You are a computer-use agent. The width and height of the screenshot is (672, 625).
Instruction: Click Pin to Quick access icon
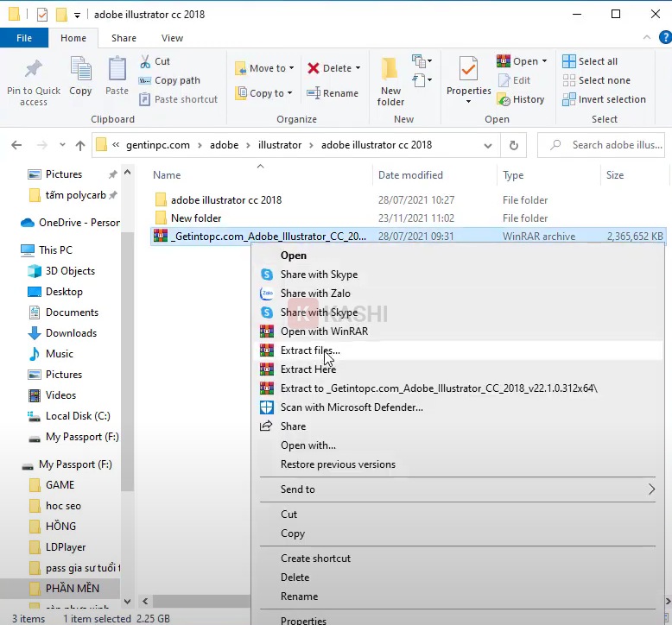coord(34,69)
